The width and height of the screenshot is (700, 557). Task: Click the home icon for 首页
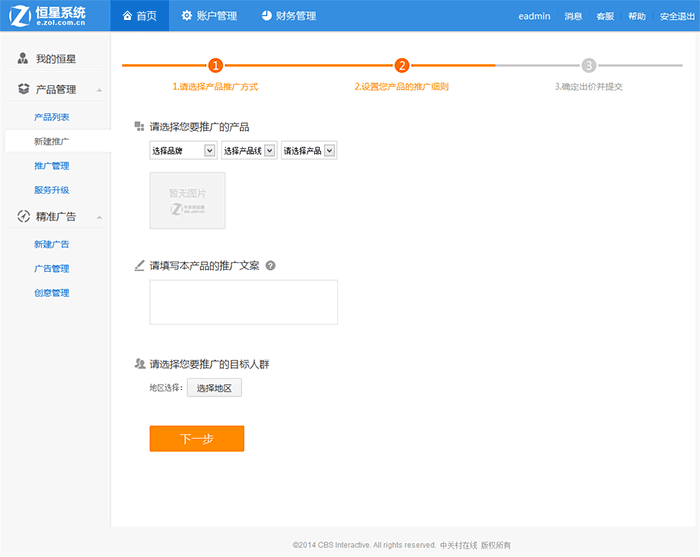click(127, 16)
